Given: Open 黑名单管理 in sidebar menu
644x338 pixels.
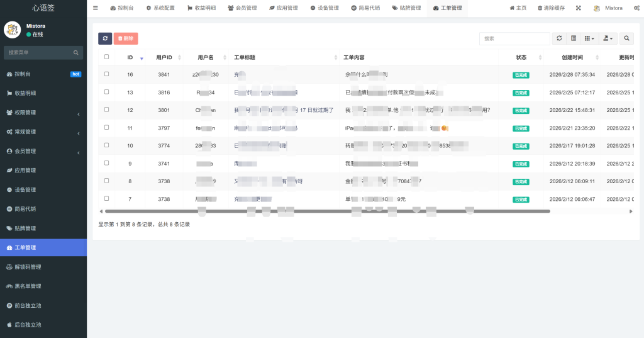Looking at the screenshot, I should click(x=43, y=286).
